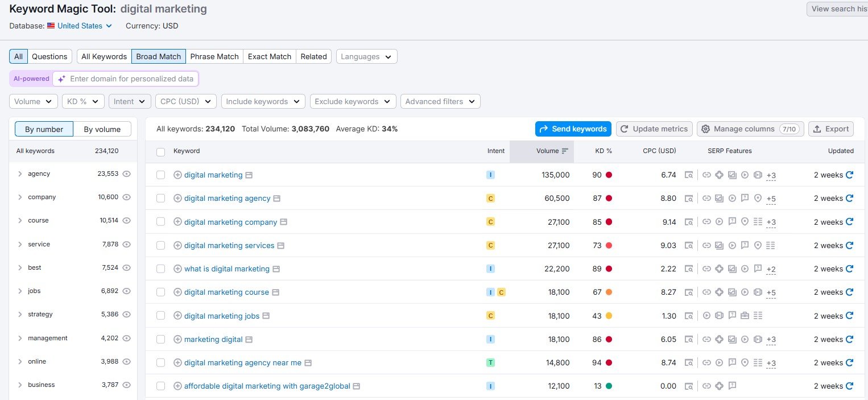Click the AI sparkle icon in domain field
The height and width of the screenshot is (400, 868).
tap(61, 79)
